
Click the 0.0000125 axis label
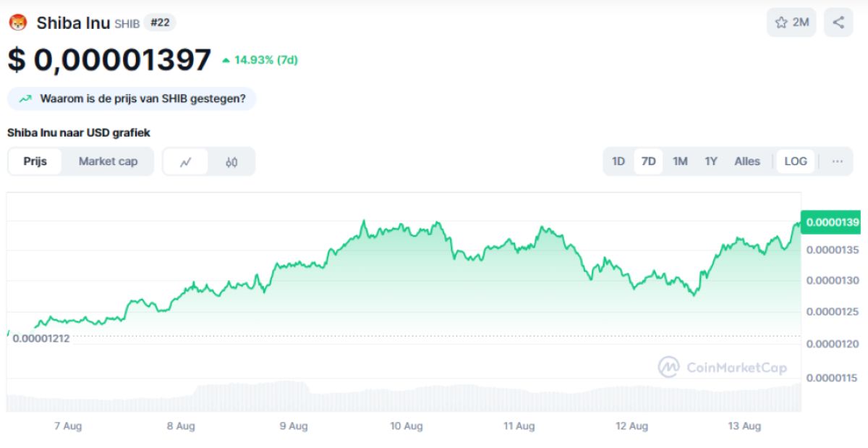click(x=833, y=312)
